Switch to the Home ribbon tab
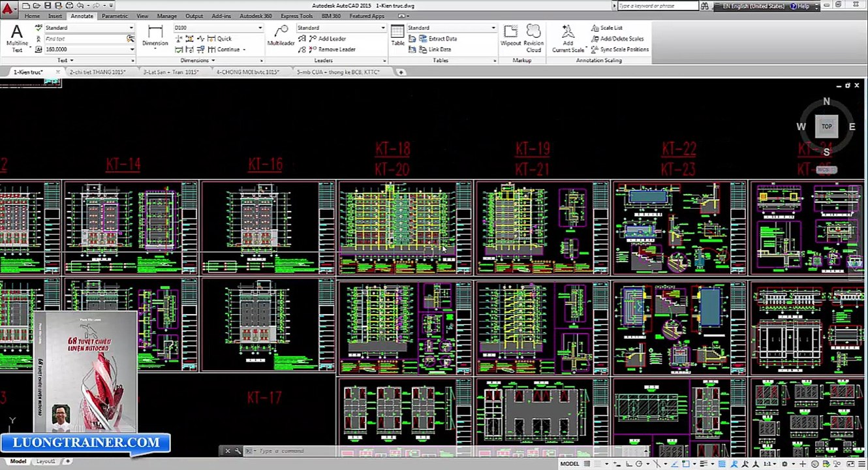This screenshot has height=470, width=868. click(32, 16)
